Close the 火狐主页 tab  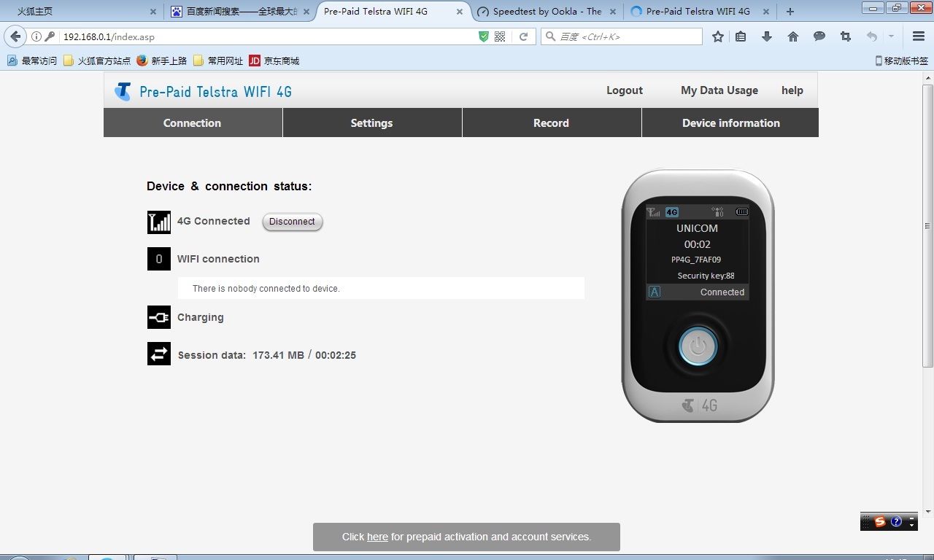(153, 12)
